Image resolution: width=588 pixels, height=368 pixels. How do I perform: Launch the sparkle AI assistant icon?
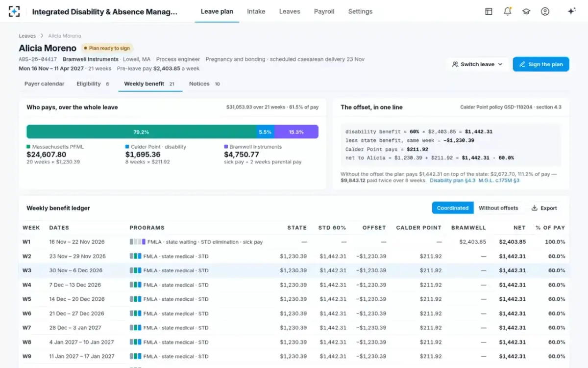tap(571, 11)
